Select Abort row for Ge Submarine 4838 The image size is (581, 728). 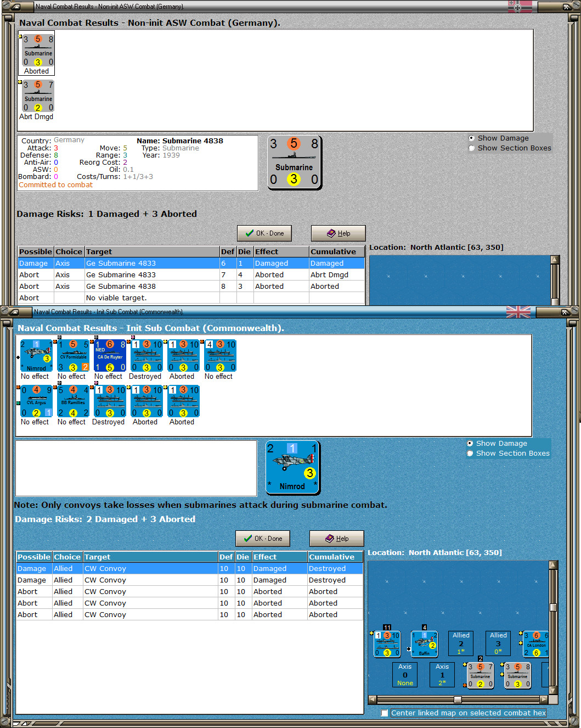pyautogui.click(x=191, y=287)
